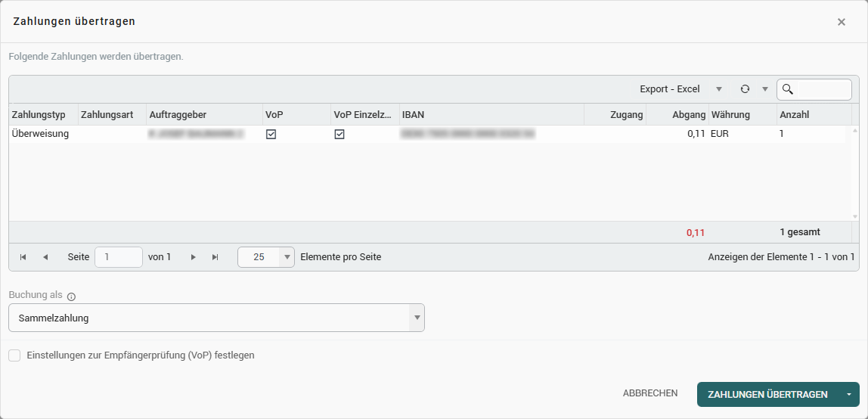The height and width of the screenshot is (419, 868).
Task: Click the red 0,11 total in footer
Action: click(x=696, y=232)
